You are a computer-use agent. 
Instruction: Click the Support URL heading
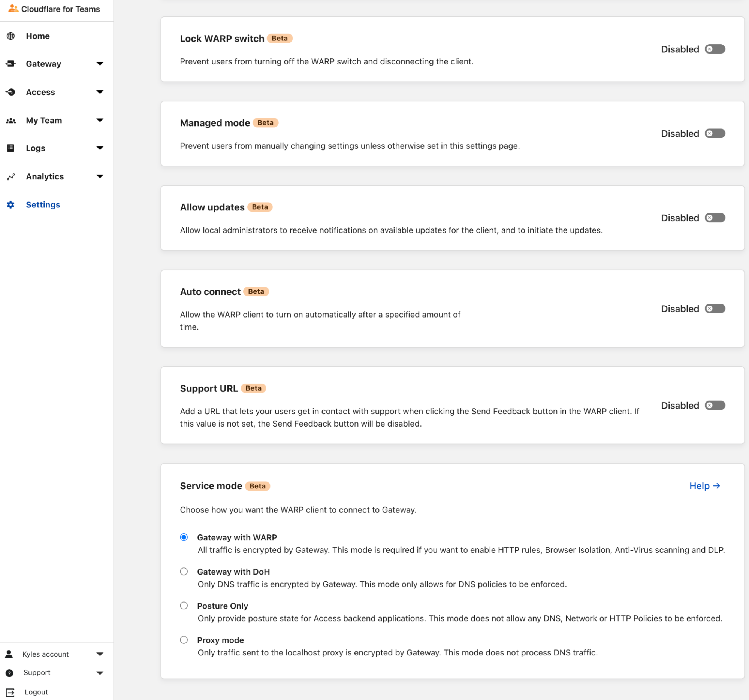coord(209,388)
